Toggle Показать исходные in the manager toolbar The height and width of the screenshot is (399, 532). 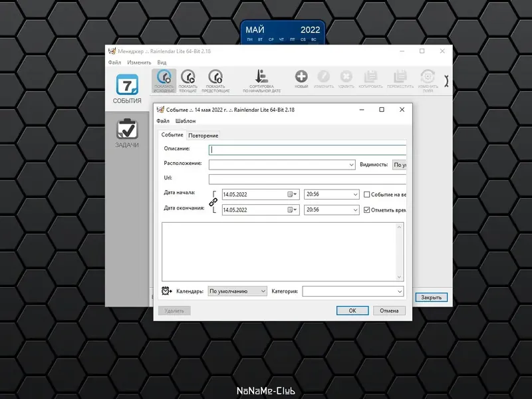click(164, 80)
